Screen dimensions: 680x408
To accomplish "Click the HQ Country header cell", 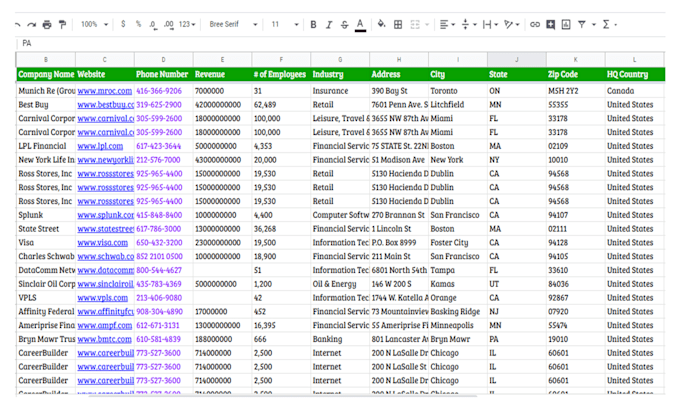I will click(635, 74).
